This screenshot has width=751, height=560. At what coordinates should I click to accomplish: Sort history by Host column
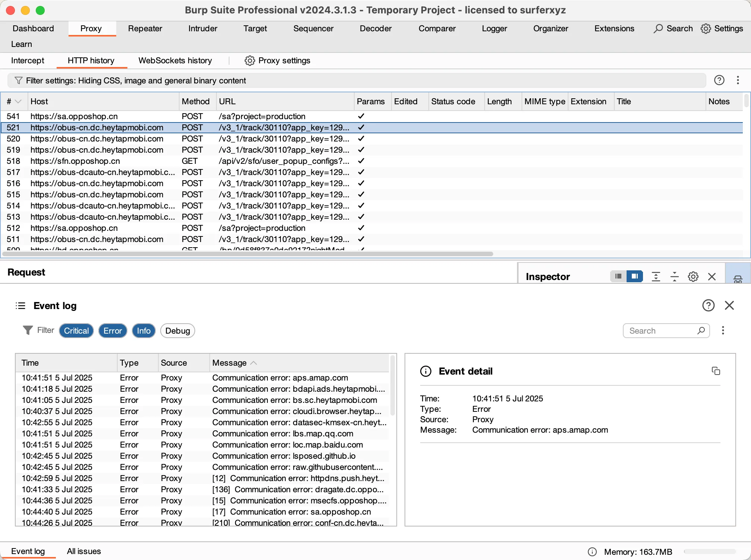click(x=104, y=101)
